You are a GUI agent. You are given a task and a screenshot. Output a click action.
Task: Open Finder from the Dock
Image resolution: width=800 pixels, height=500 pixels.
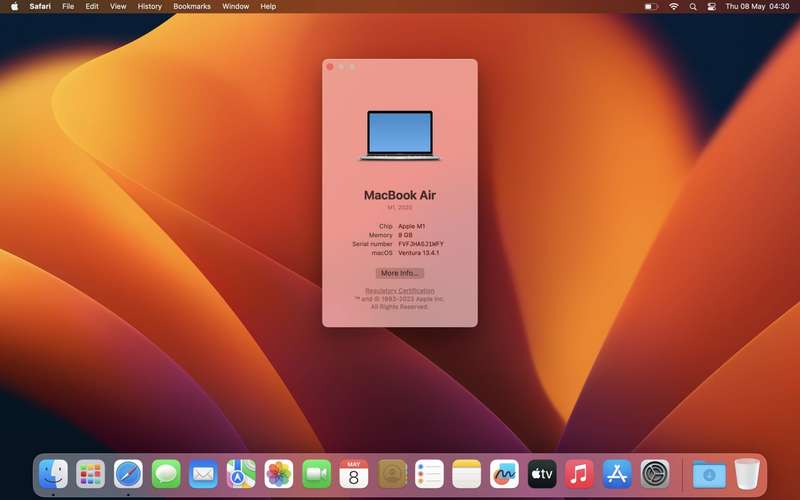pyautogui.click(x=53, y=474)
